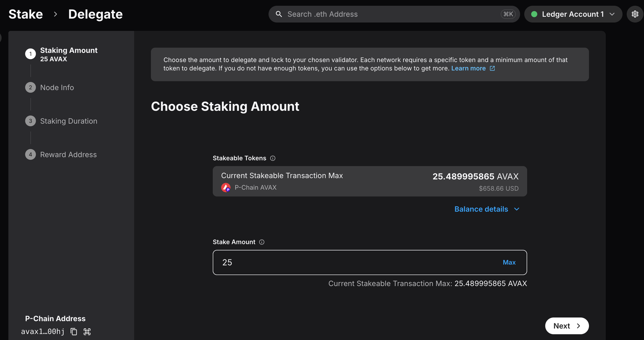The height and width of the screenshot is (340, 644).
Task: Click the Next button
Action: tap(567, 326)
